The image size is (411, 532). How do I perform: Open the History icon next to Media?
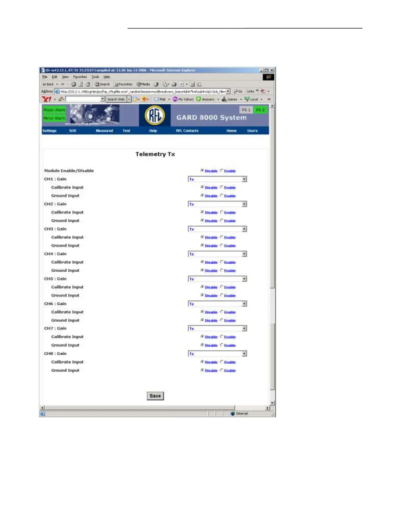(x=156, y=84)
